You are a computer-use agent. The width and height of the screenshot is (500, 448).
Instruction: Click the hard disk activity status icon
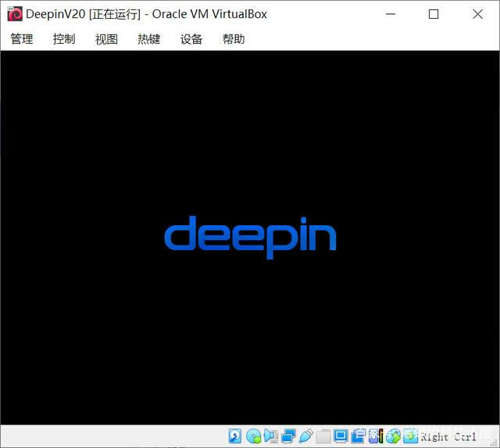click(x=235, y=435)
